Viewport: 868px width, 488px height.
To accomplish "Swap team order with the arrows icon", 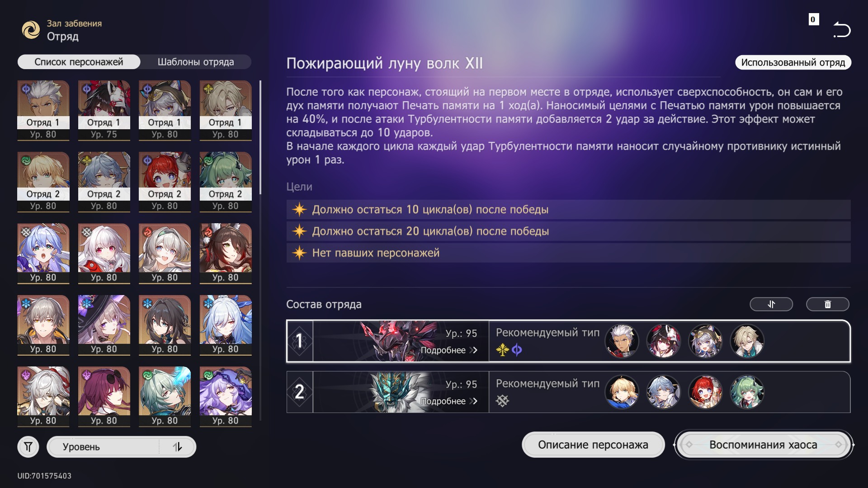I will (771, 305).
